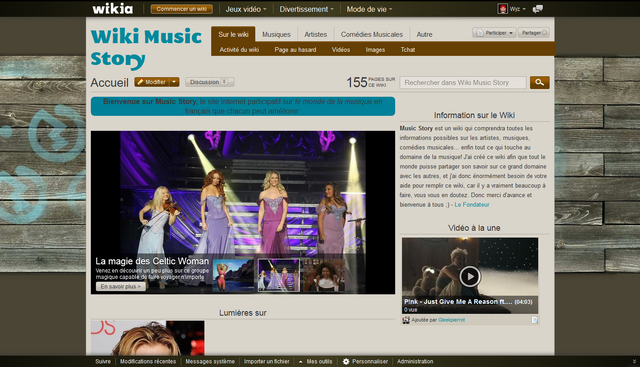Click the Personnaliser gear icon
Screen dimensions: 640x367
(346, 361)
